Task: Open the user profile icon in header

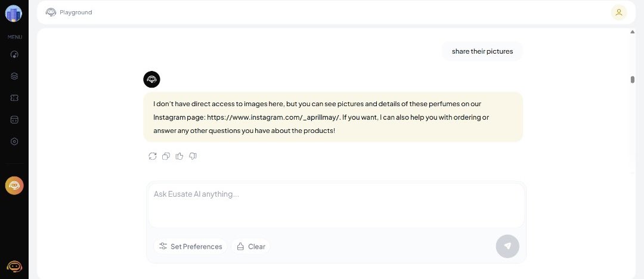Action: 618,13
